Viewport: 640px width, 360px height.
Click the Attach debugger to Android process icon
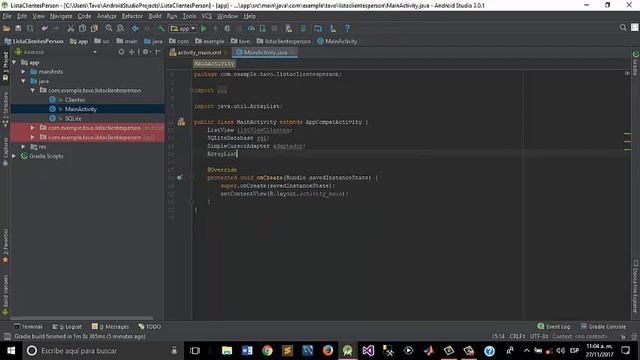262,29
